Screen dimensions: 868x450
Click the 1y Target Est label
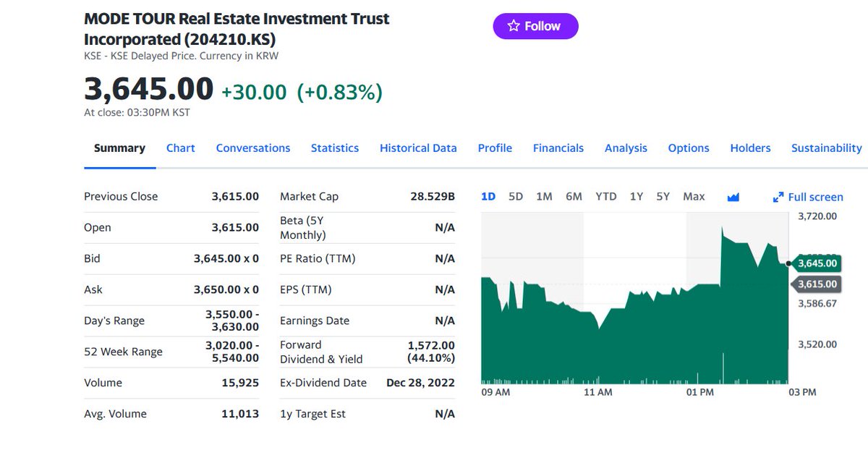tap(313, 414)
